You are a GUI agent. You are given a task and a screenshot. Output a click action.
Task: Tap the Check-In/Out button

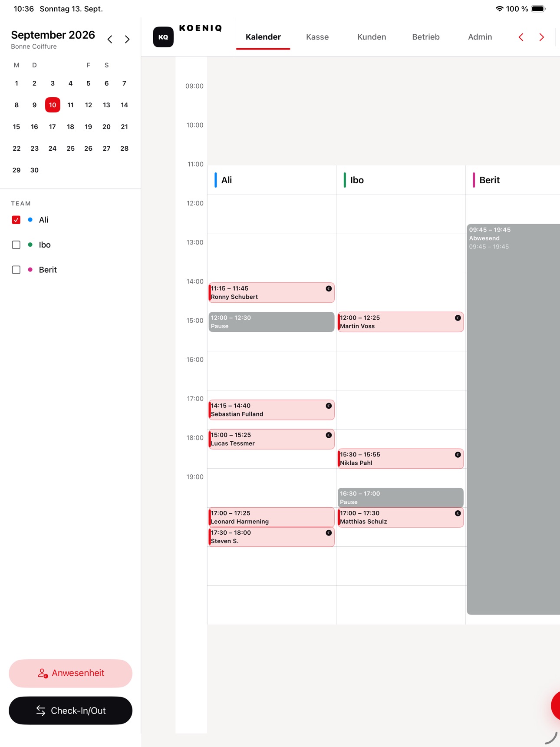(70, 711)
